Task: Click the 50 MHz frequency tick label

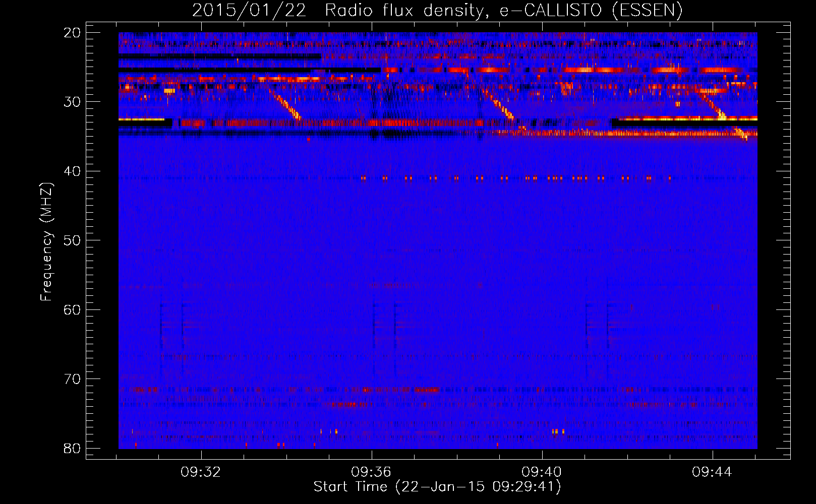Action: click(x=73, y=240)
